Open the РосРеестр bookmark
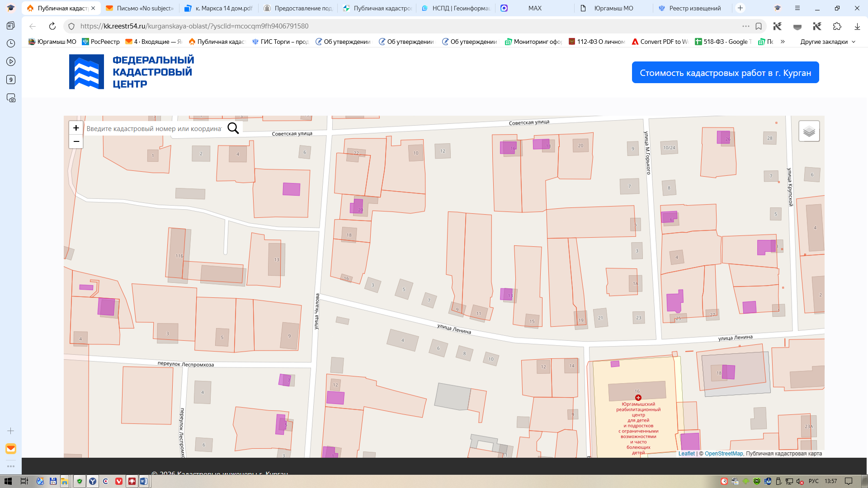The image size is (868, 488). click(101, 42)
